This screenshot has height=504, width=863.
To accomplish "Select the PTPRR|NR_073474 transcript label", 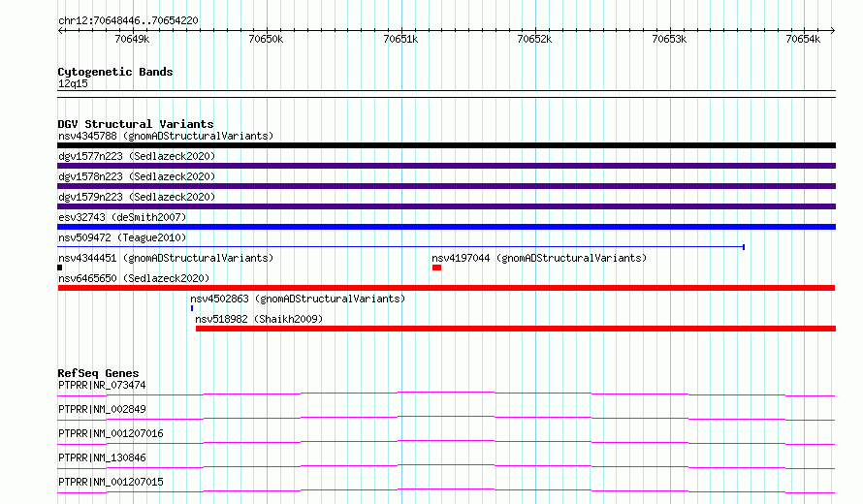I will click(102, 385).
